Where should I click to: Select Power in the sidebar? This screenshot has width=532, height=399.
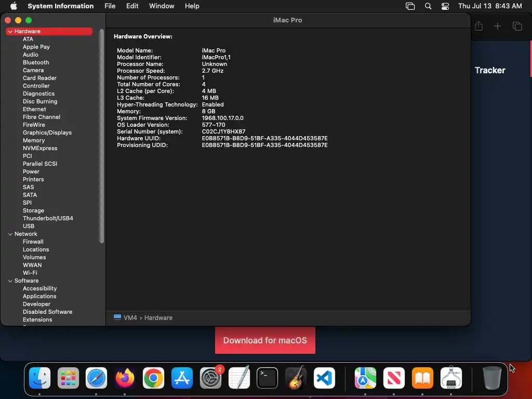click(x=31, y=171)
